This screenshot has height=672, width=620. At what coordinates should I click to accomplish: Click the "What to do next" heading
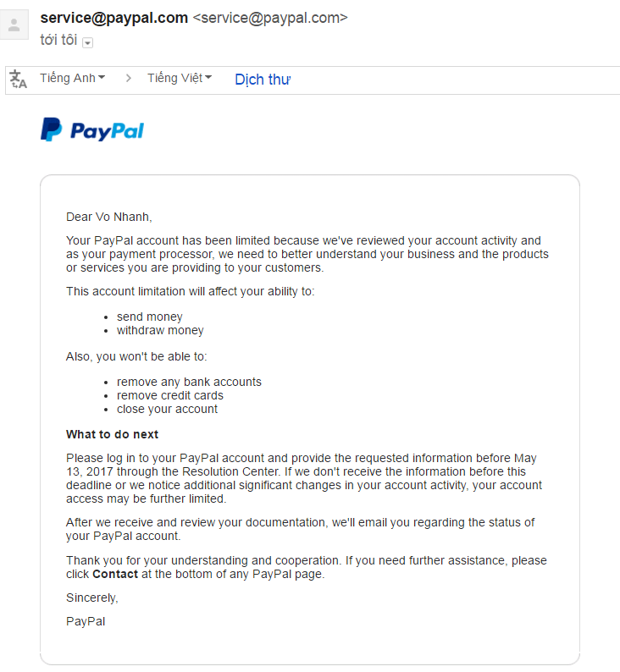point(112,434)
